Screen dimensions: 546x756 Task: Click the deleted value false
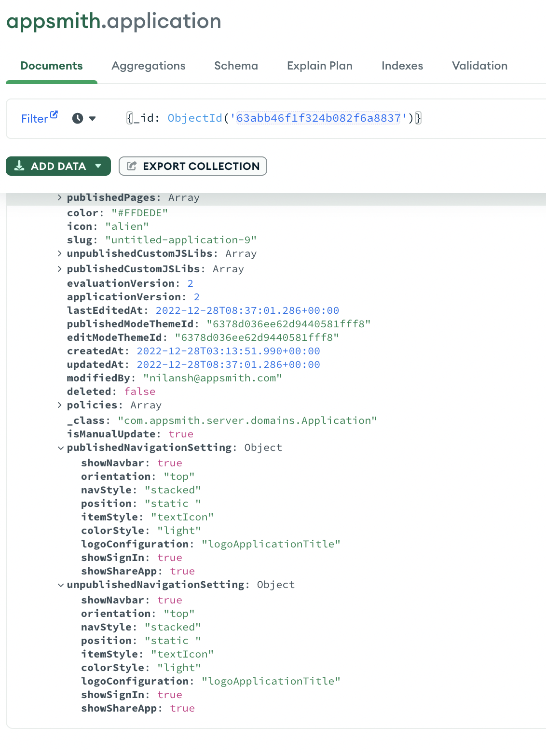point(140,392)
